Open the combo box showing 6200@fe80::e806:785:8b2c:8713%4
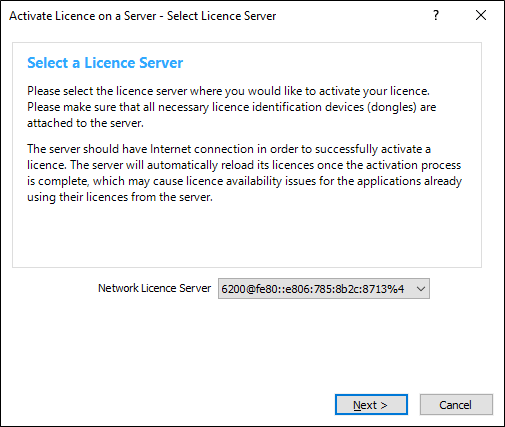 pos(324,289)
